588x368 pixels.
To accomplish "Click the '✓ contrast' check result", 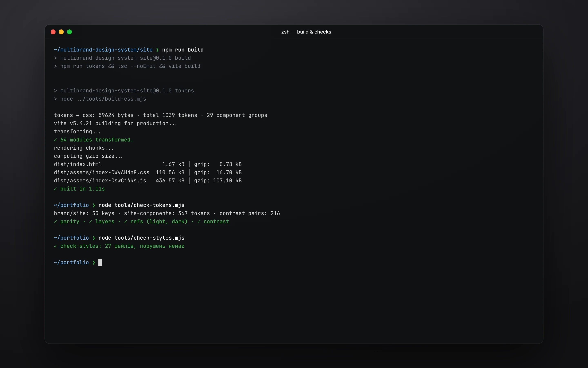I will click(x=213, y=221).
